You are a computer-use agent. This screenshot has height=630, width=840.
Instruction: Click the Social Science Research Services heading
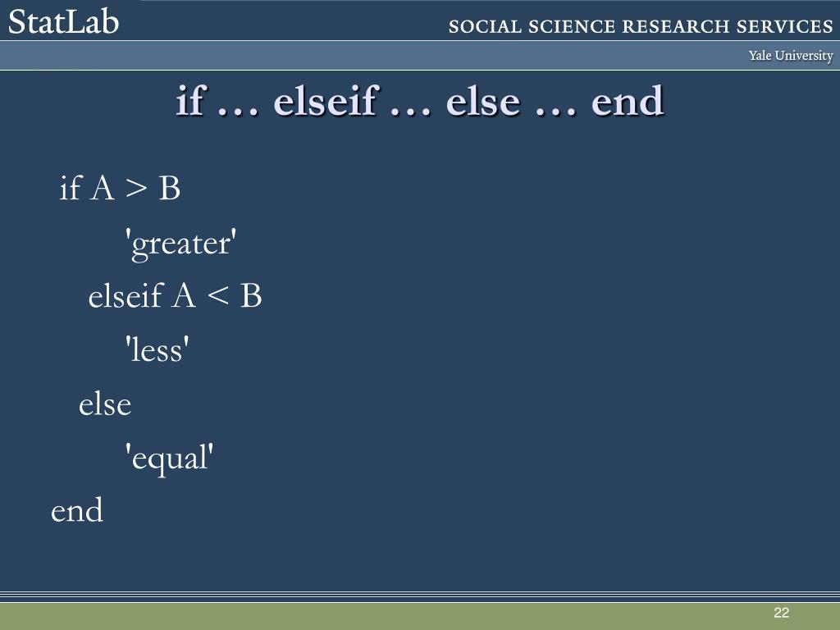click(x=641, y=26)
